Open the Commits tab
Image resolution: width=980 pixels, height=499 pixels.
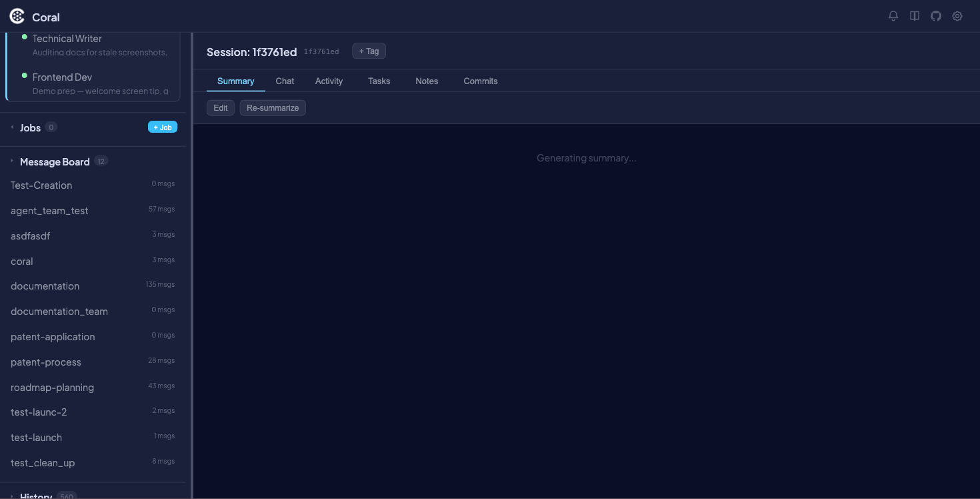click(x=480, y=81)
